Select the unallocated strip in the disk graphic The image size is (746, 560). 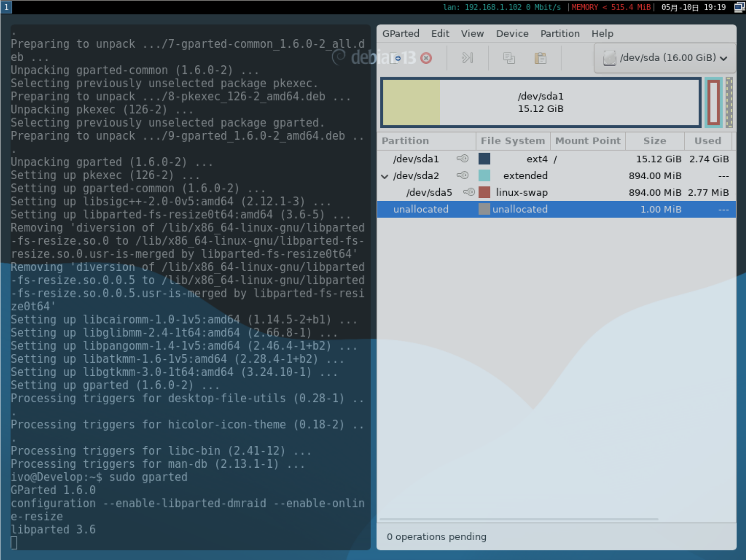[x=729, y=102]
